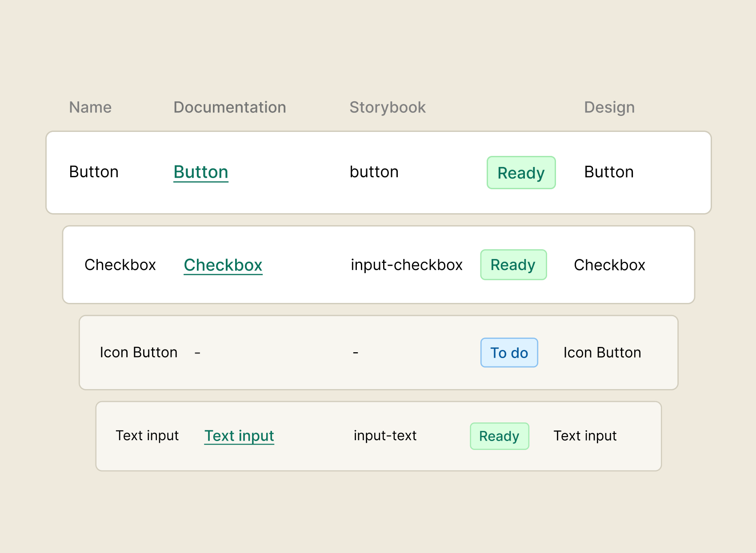Click the Ready status badge in the Button row

pyautogui.click(x=521, y=173)
